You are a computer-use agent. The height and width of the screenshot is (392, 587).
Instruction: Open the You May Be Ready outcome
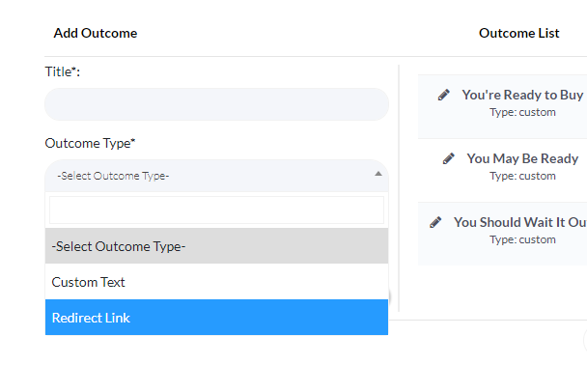522,158
